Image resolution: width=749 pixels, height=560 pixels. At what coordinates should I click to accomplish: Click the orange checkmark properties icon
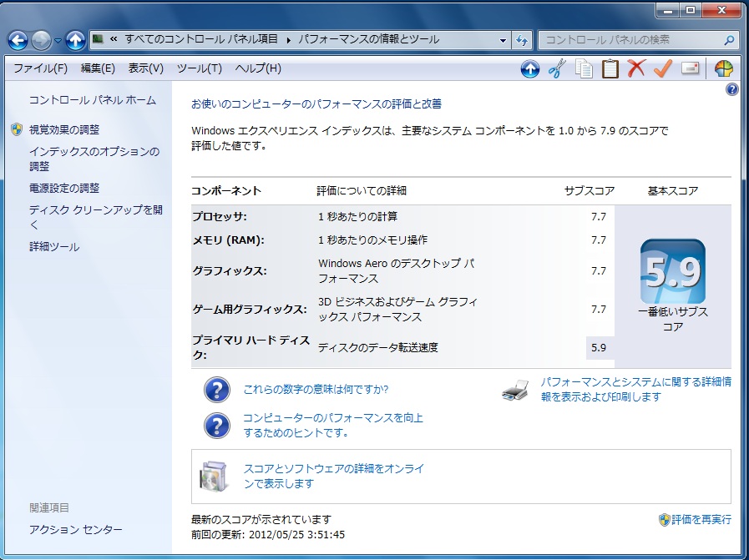click(x=663, y=69)
